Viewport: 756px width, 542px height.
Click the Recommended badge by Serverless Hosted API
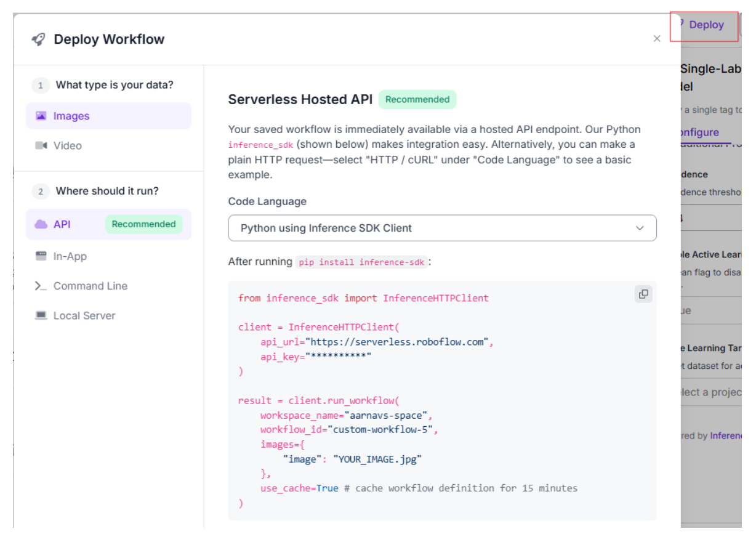point(417,100)
